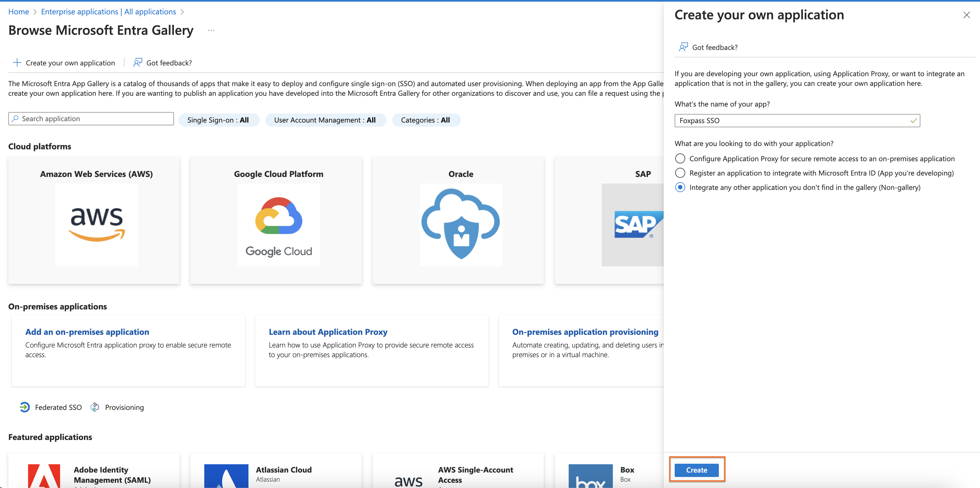This screenshot has width=980, height=488.
Task: Click the Adobe Identity Management (SAML) name
Action: 112,475
